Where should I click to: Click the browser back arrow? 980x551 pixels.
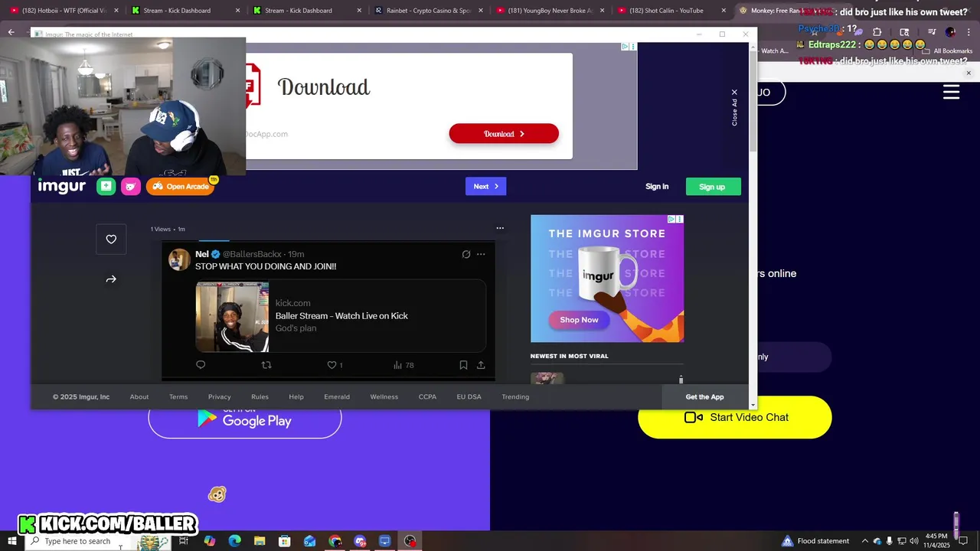tap(11, 32)
